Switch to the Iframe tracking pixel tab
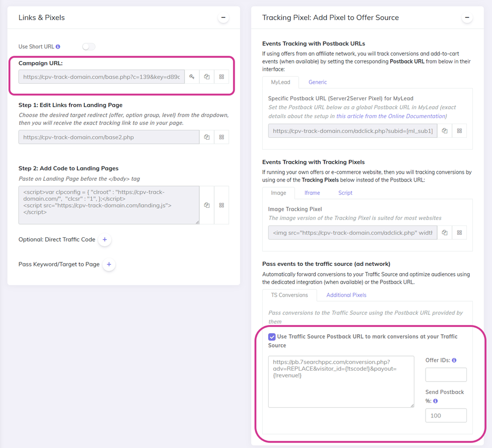This screenshot has width=492, height=448. (x=312, y=193)
